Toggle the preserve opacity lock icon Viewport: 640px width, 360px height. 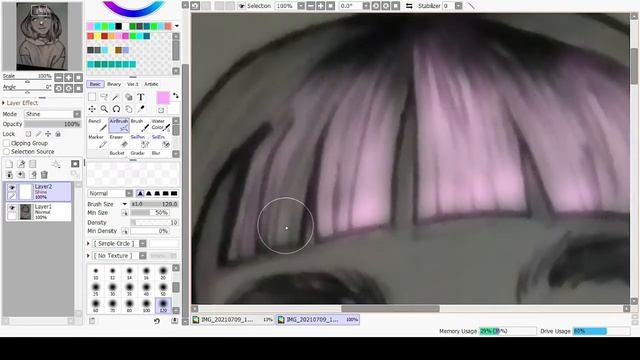coord(28,134)
